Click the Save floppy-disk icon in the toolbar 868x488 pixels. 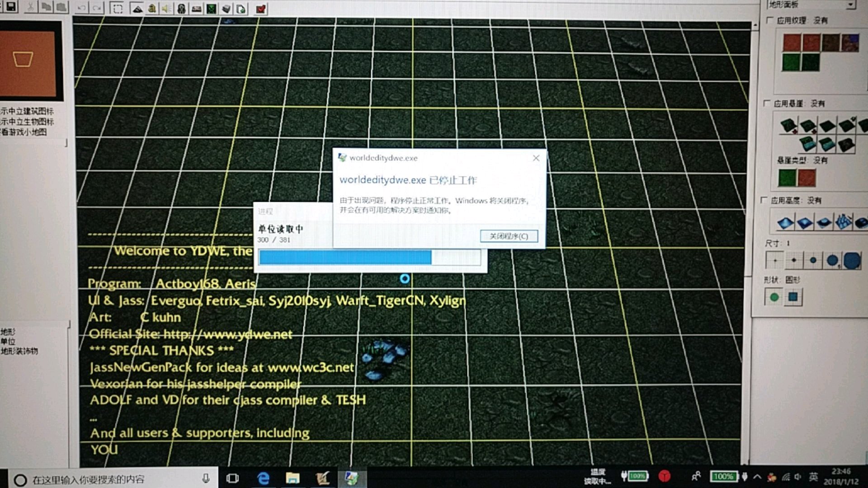pyautogui.click(x=11, y=7)
